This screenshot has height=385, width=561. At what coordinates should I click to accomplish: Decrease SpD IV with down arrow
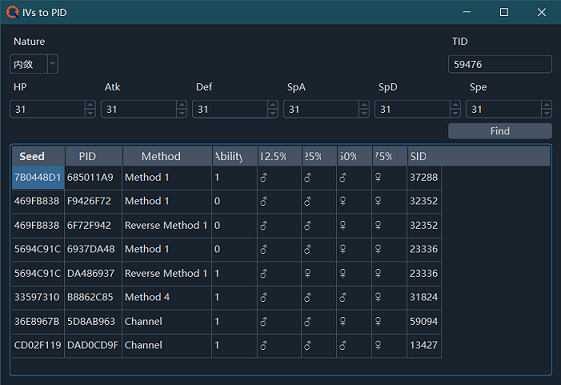(x=455, y=113)
